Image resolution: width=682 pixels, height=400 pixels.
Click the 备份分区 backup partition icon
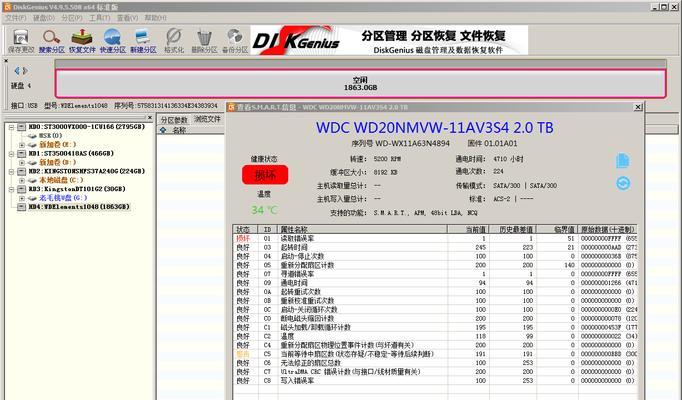tap(235, 40)
